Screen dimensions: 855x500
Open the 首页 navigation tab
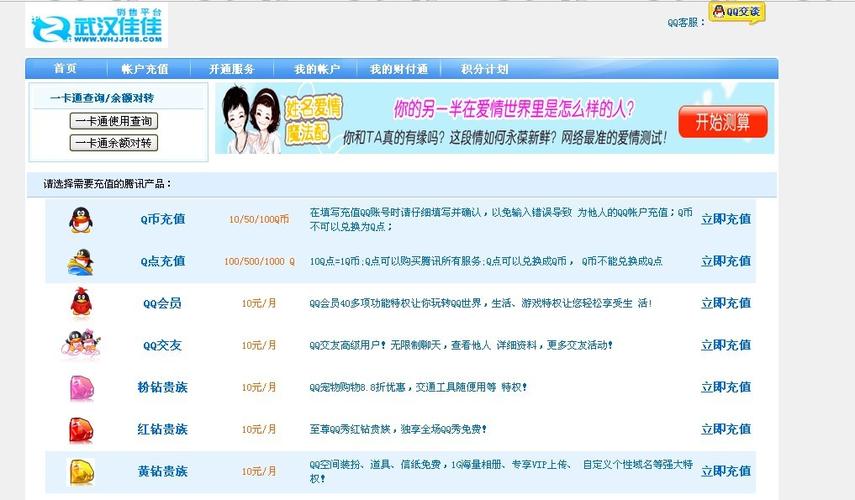[x=65, y=69]
